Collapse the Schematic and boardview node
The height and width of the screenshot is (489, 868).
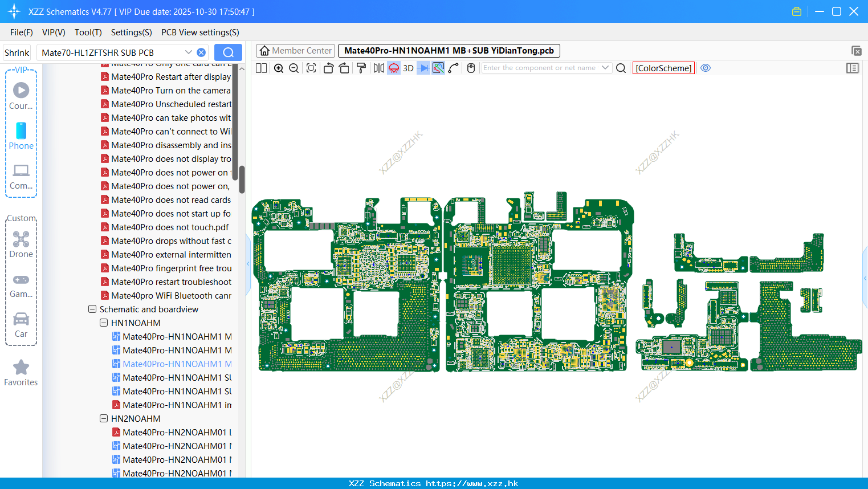point(92,309)
